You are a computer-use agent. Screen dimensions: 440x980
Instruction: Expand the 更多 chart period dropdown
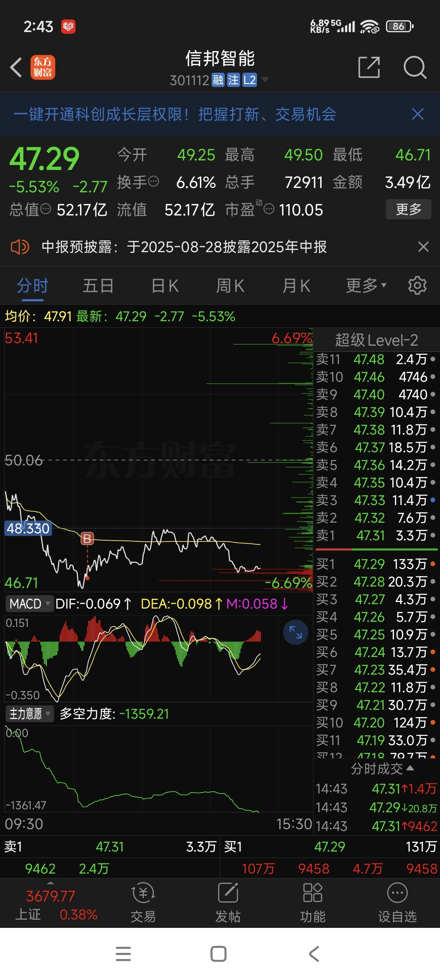pos(366,286)
